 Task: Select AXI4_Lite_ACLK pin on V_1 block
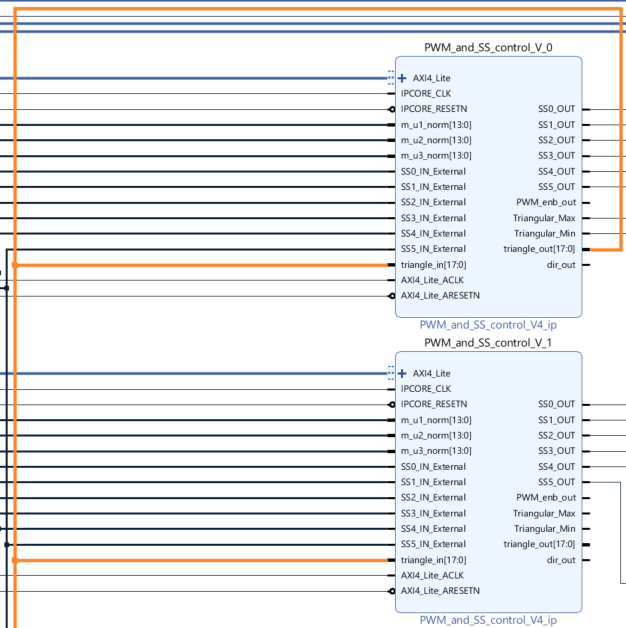pos(432,576)
